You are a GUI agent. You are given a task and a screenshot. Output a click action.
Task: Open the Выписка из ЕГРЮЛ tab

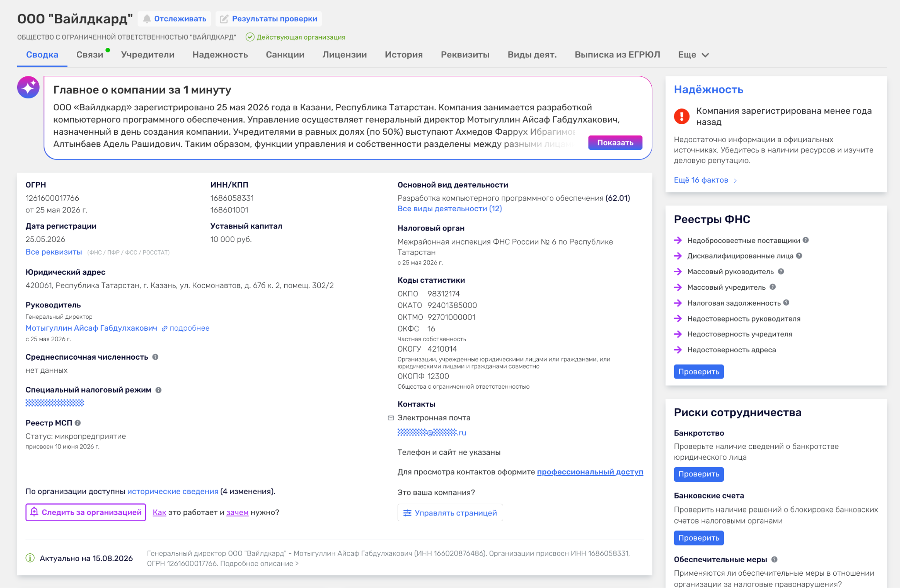pyautogui.click(x=617, y=55)
